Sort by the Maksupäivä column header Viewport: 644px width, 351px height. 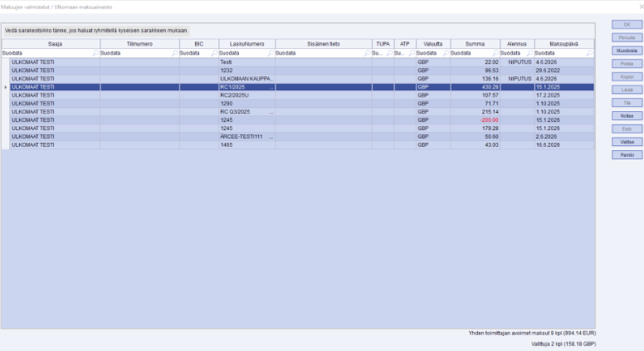563,44
